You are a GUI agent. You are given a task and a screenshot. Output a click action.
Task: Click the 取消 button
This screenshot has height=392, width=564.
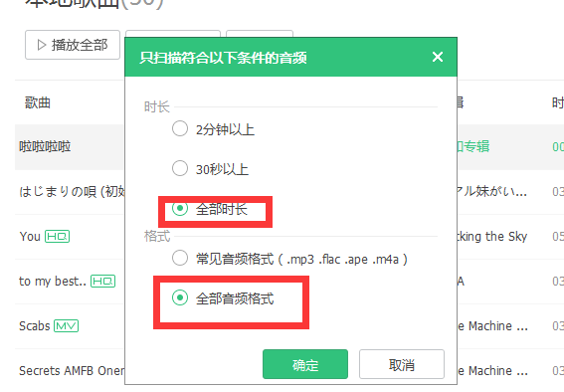point(402,364)
